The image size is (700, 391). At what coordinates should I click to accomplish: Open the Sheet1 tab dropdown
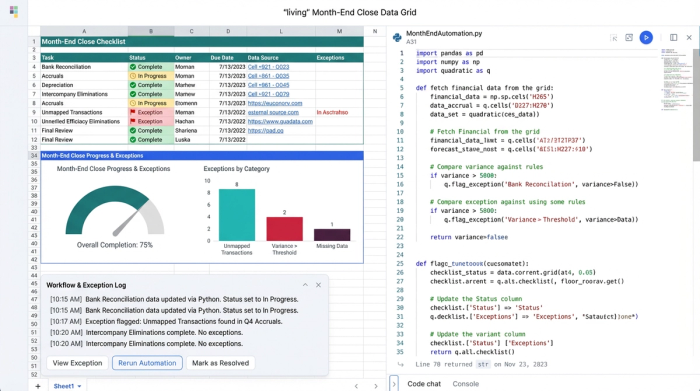pyautogui.click(x=79, y=386)
